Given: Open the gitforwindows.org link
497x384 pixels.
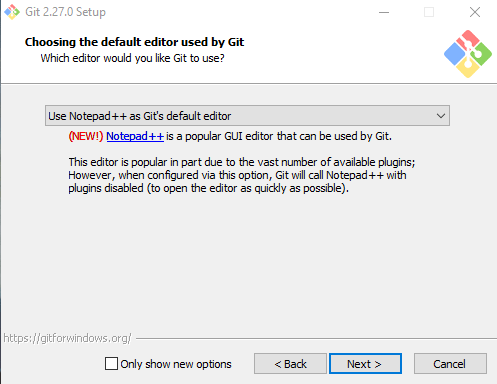Looking at the screenshot, I should [67, 338].
